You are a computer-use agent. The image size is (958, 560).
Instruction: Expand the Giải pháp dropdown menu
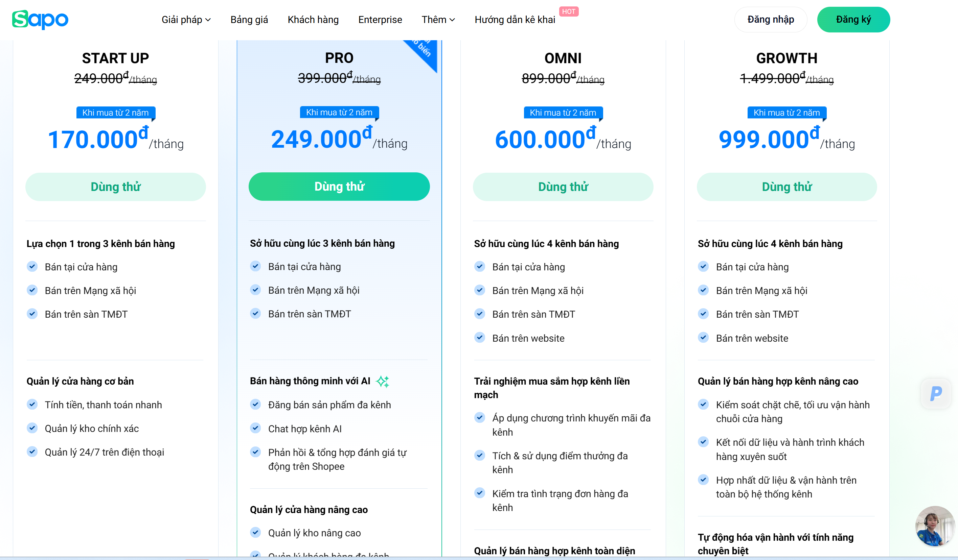click(186, 20)
